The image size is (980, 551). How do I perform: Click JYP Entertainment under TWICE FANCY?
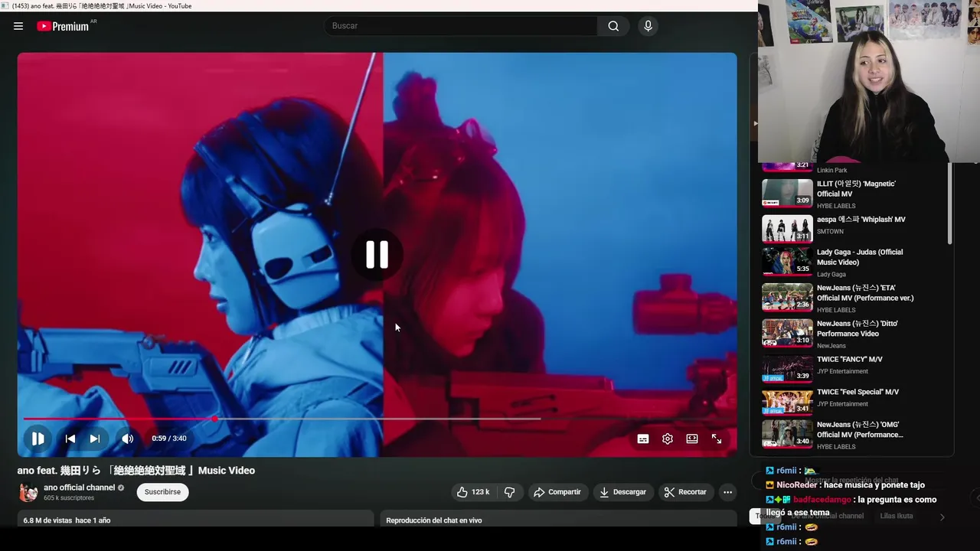842,371
